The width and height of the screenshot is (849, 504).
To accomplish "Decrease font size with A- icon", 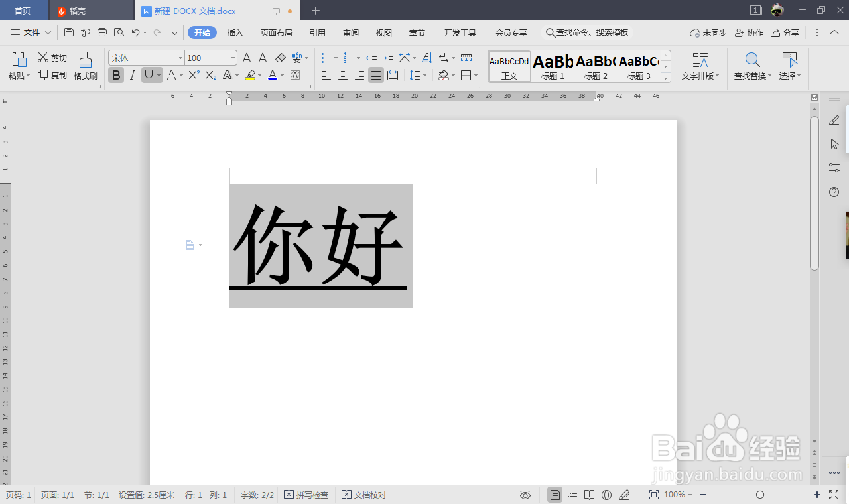I will (263, 58).
